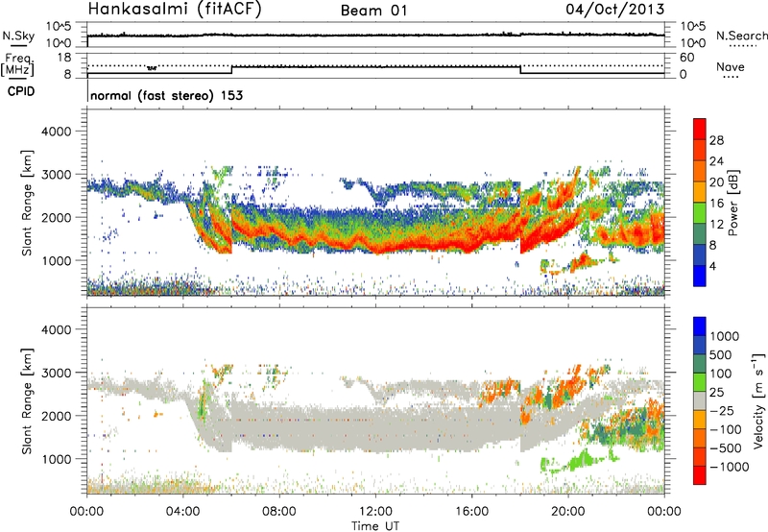
Task: Click the "-25" label on the velocity colorbar
Action: click(x=722, y=410)
